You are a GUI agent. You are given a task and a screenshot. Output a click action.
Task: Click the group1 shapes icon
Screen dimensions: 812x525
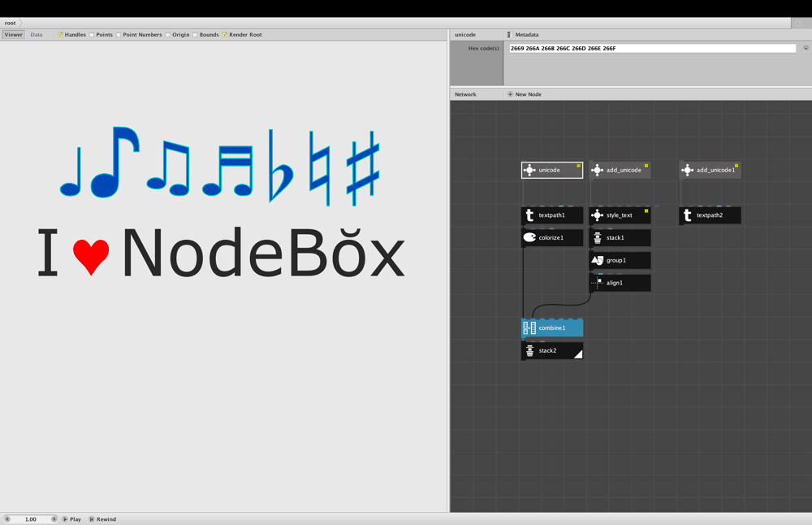point(597,260)
